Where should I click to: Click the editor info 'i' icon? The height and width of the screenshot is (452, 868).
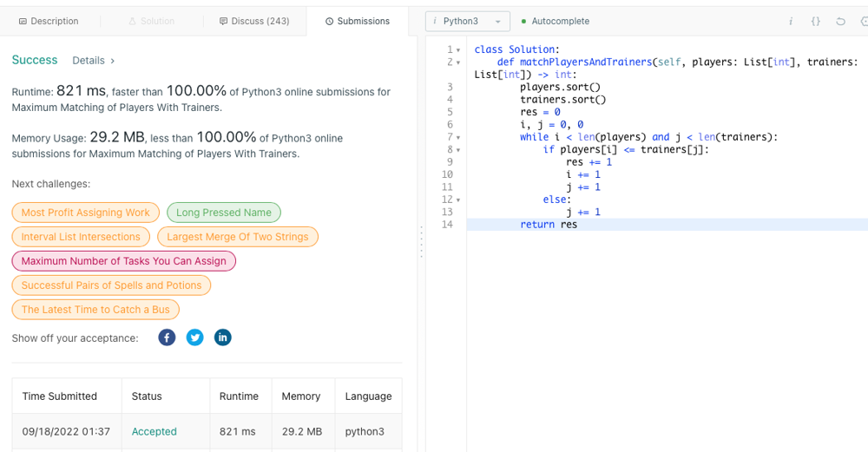[x=791, y=21]
